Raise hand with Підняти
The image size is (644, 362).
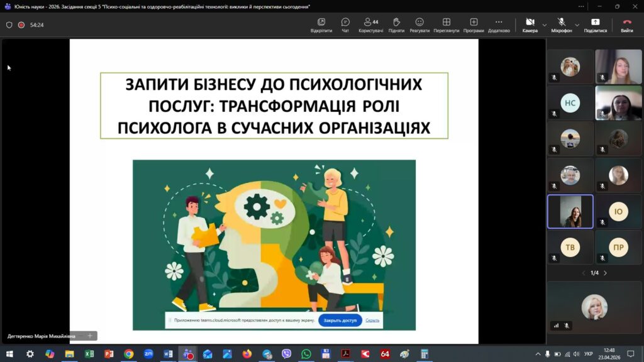pos(396,25)
